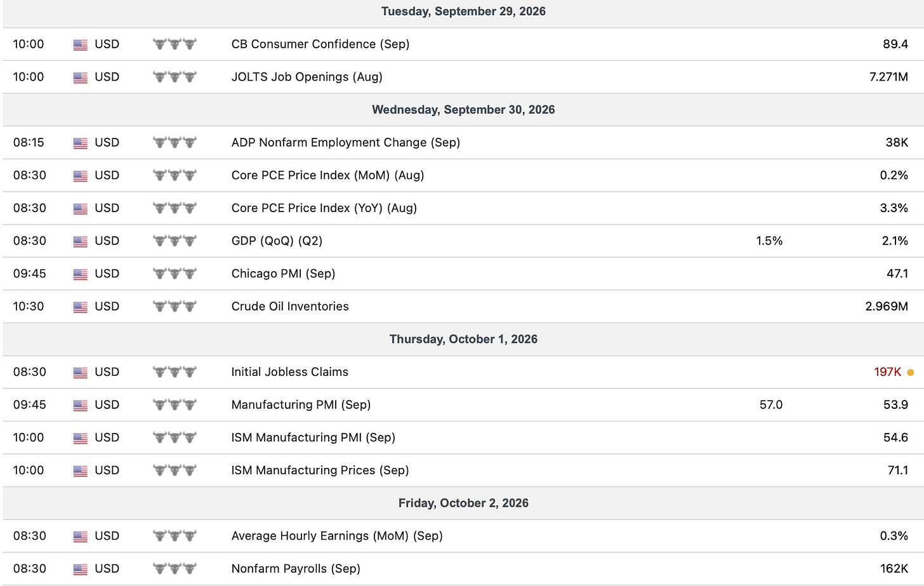
Task: Open the Core PCE Price Index (YoY) event
Action: click(x=324, y=208)
